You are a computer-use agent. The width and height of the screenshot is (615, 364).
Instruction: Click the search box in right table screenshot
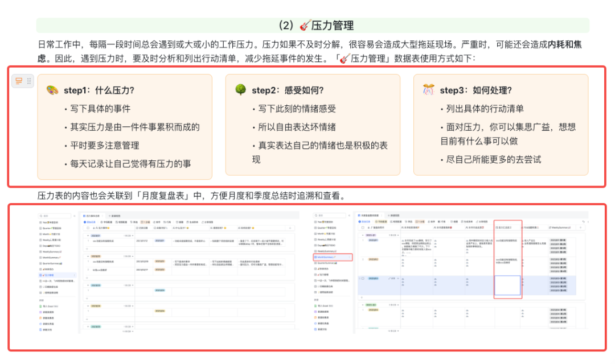point(330,216)
